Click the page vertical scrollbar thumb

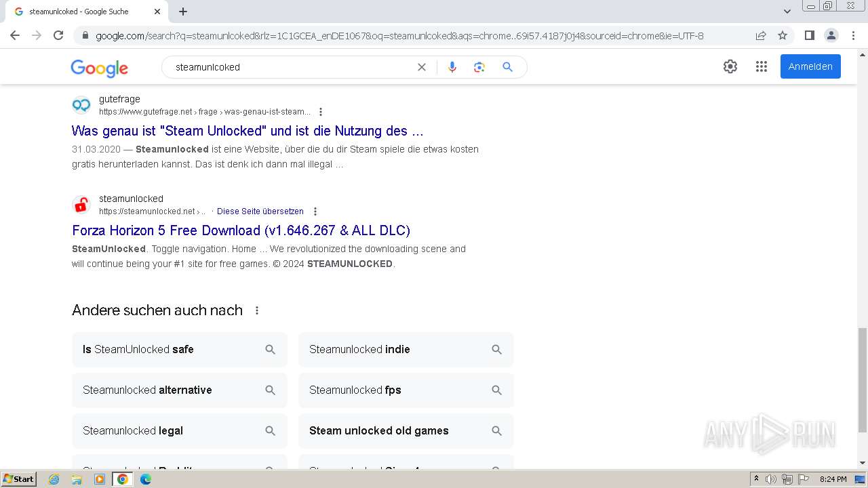pos(862,379)
